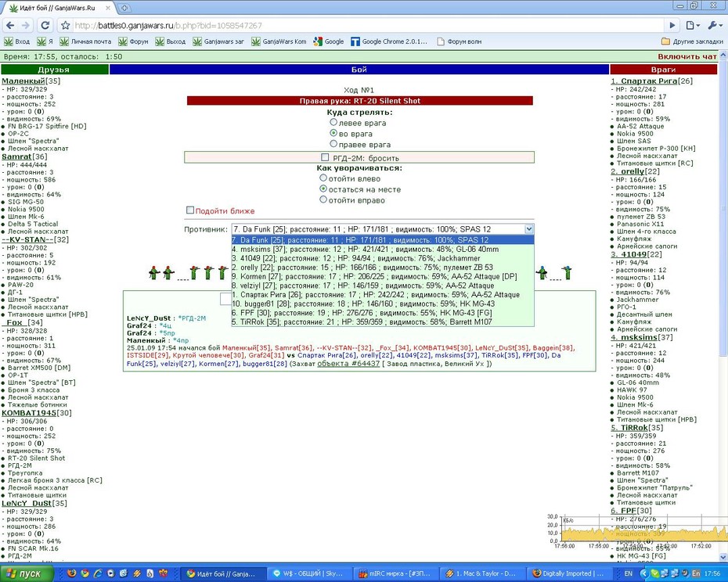Screen dimensions: 728x582
Task: Click the Друзья column header
Action: [55, 70]
